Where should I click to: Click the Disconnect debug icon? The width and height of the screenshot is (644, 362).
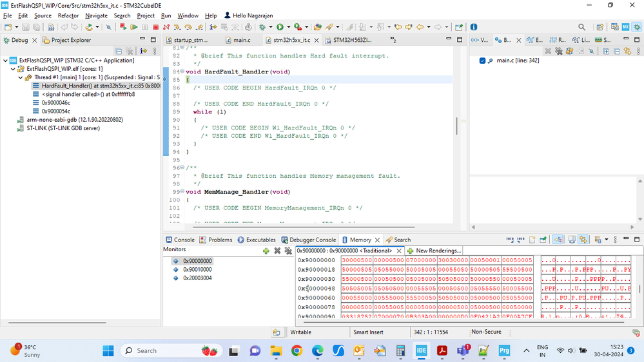pyautogui.click(x=166, y=27)
